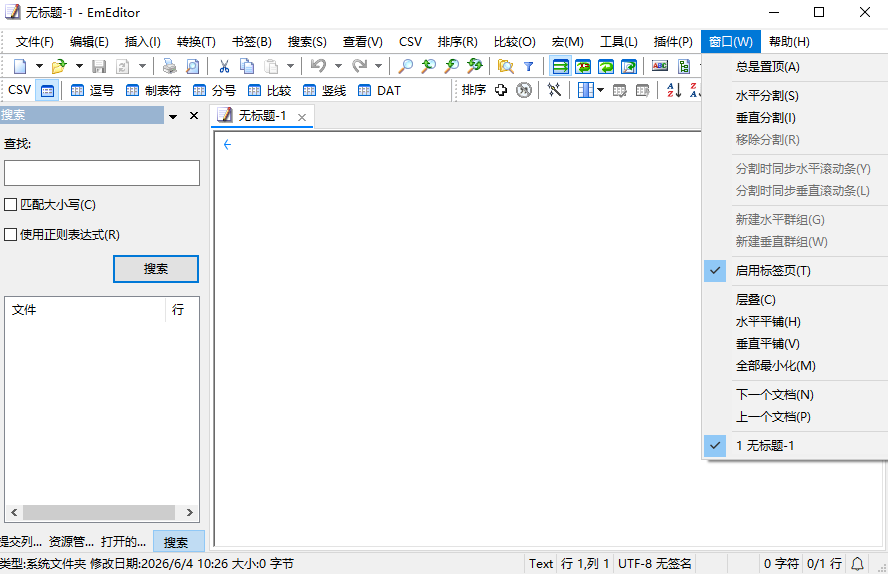Image resolution: width=888 pixels, height=574 pixels.
Task: Switch to the 打开的... sidebar tab
Action: click(x=123, y=542)
